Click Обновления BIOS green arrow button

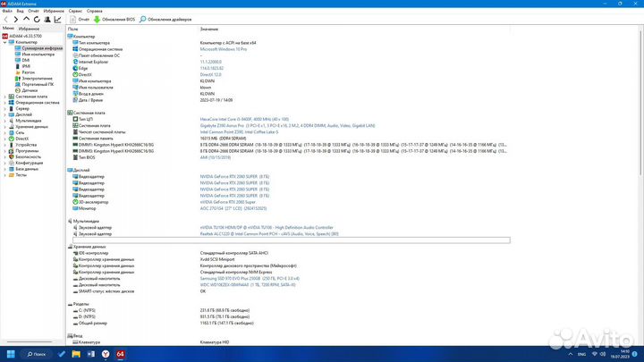click(114, 20)
